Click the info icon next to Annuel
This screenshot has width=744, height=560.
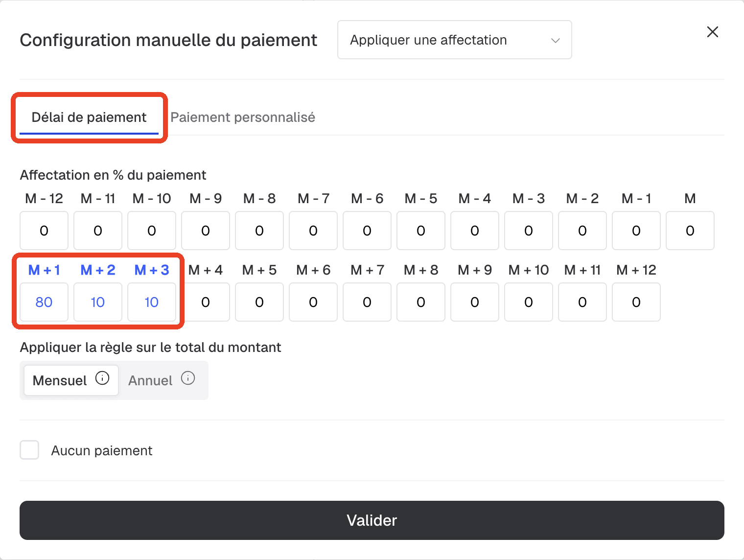(x=188, y=378)
